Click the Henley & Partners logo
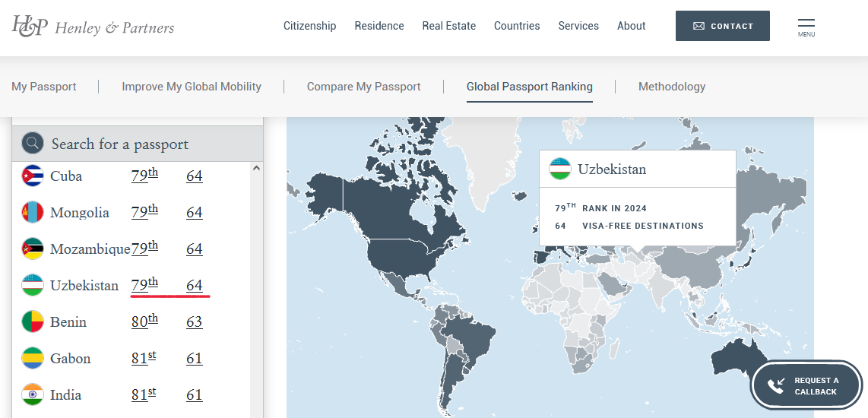 pyautogui.click(x=93, y=27)
